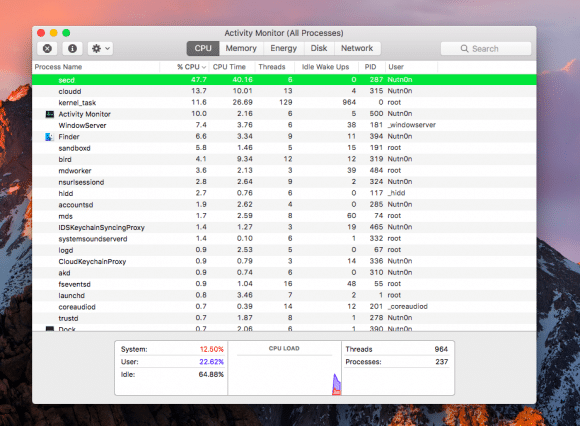
Task: Select the trustd process row
Action: pyautogui.click(x=284, y=318)
